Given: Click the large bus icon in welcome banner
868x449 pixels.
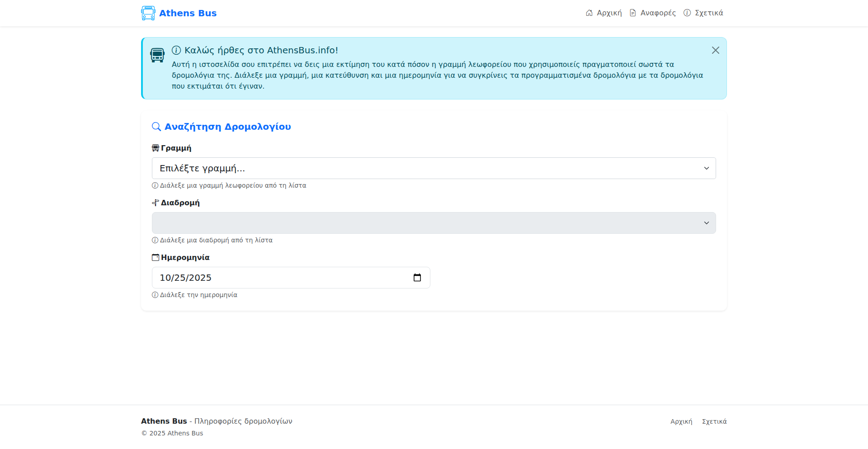Looking at the screenshot, I should (157, 55).
